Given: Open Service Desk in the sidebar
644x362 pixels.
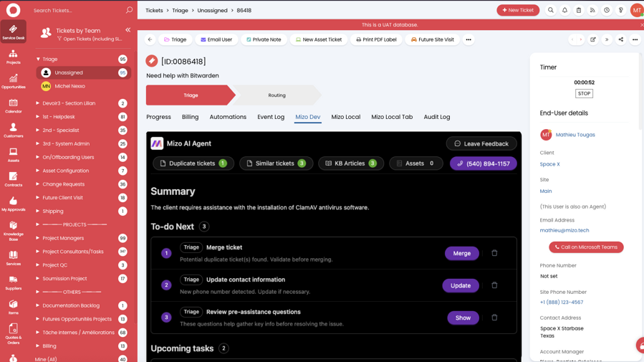Looking at the screenshot, I should coord(13,32).
